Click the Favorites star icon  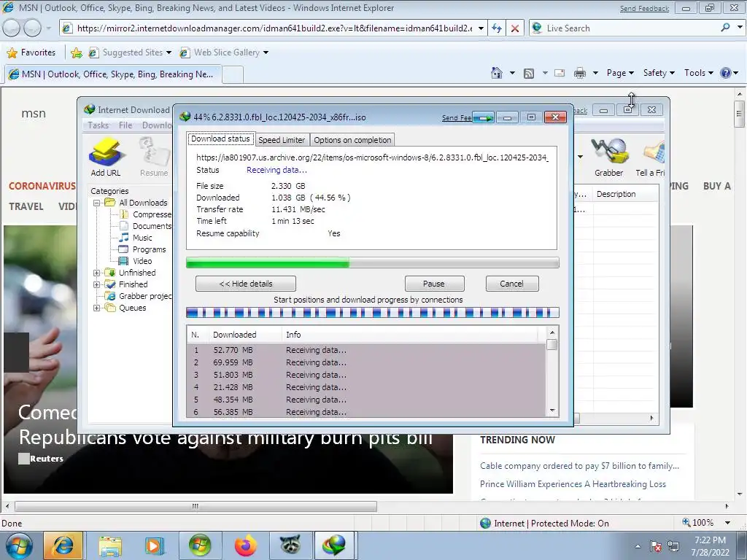point(12,52)
